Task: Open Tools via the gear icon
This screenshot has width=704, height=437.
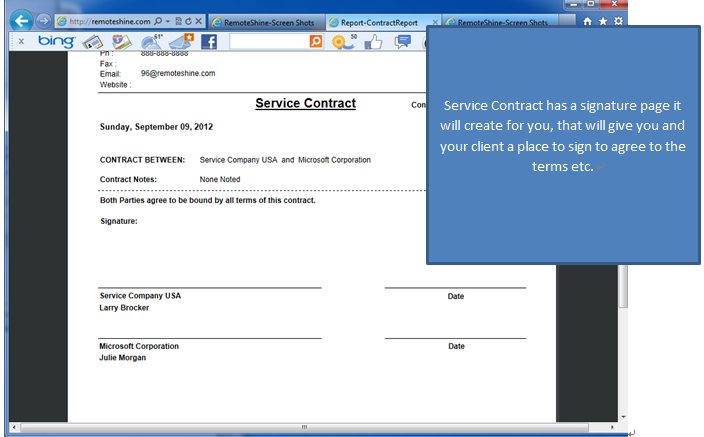Action: (618, 21)
